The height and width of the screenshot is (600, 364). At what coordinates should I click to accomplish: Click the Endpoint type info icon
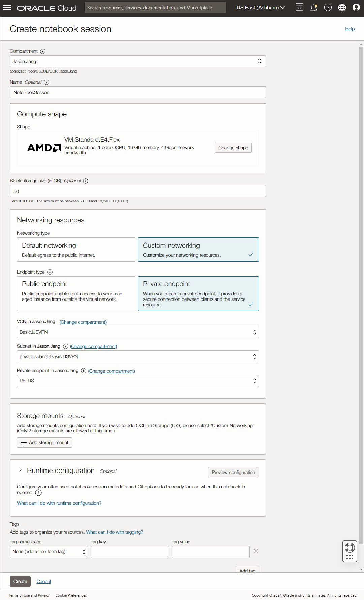50,272
